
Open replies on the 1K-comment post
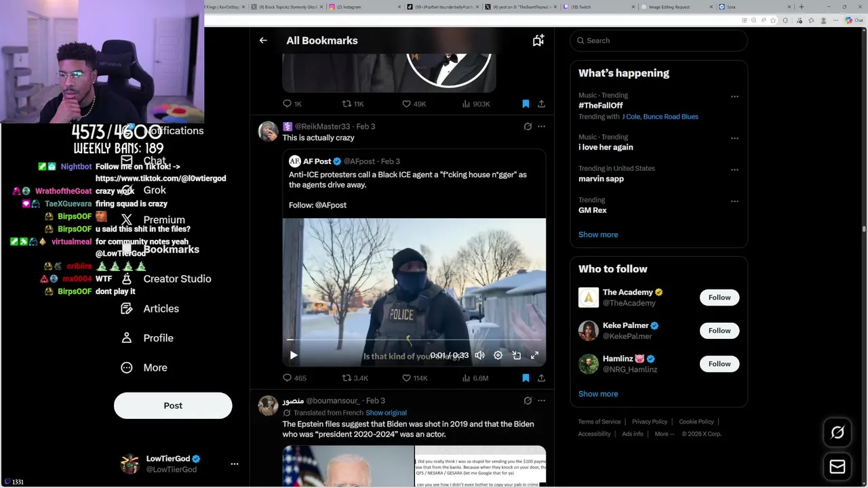(292, 104)
